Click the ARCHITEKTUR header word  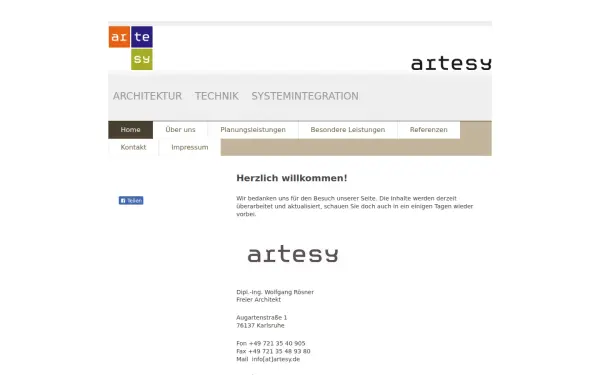click(x=147, y=96)
